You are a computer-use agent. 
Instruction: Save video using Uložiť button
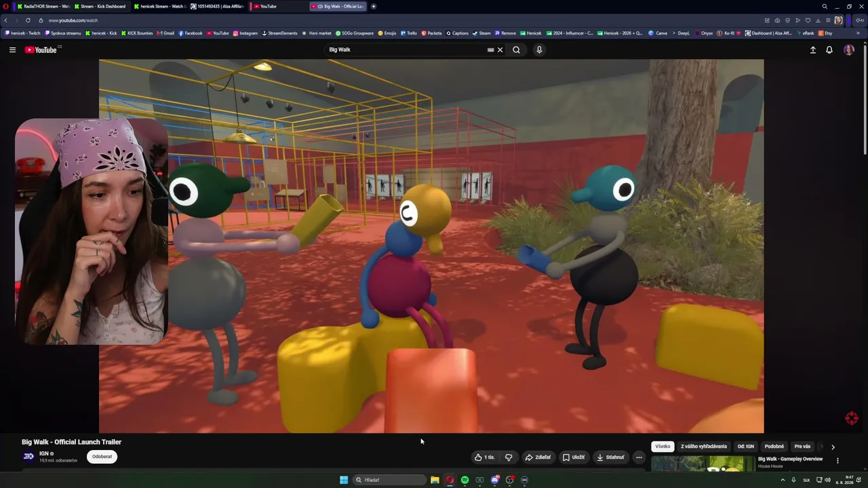click(x=574, y=457)
